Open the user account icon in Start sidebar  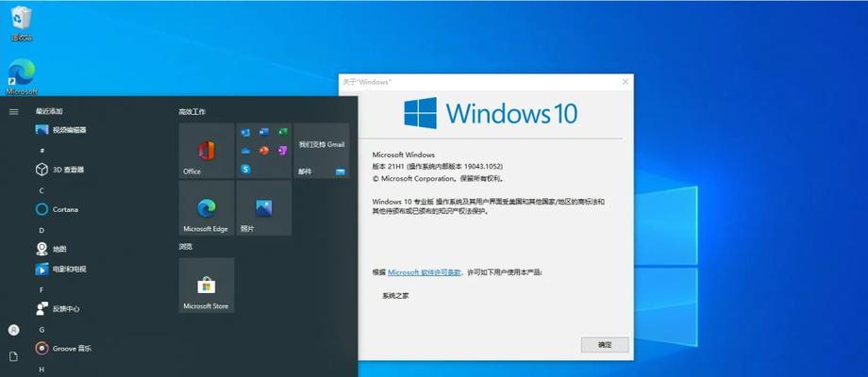[x=14, y=330]
